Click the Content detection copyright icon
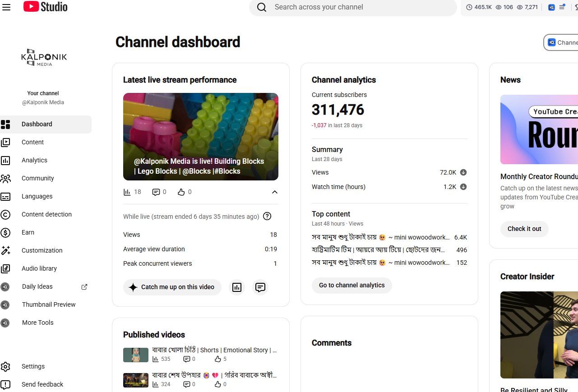The image size is (578, 392). (x=5, y=215)
